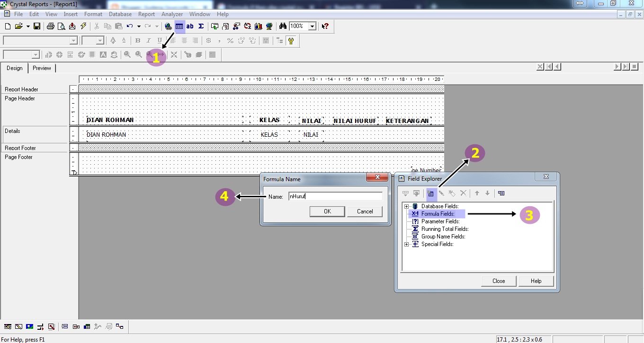Screen dimensions: 644x343
Task: Expand the Database Fields tree
Action: (x=406, y=206)
